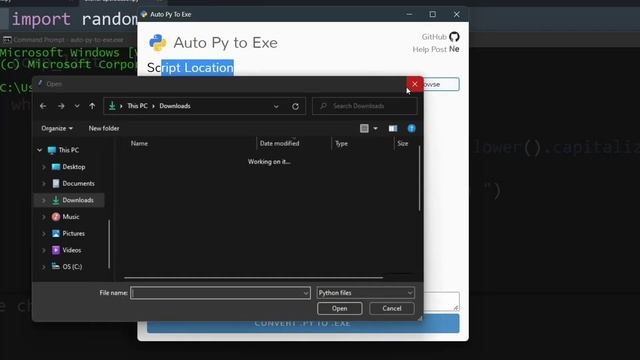This screenshot has width=640, height=360.
Task: Select the Pictures folder
Action: click(x=73, y=233)
